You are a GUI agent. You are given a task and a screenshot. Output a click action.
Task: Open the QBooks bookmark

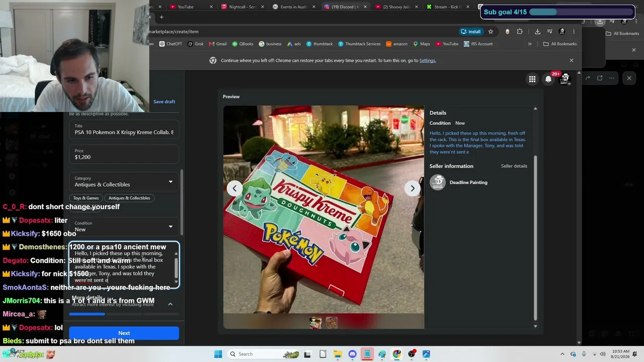tap(243, 44)
